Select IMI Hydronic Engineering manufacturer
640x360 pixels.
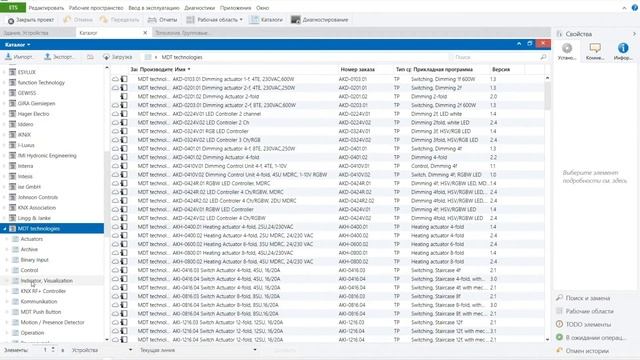click(x=47, y=156)
